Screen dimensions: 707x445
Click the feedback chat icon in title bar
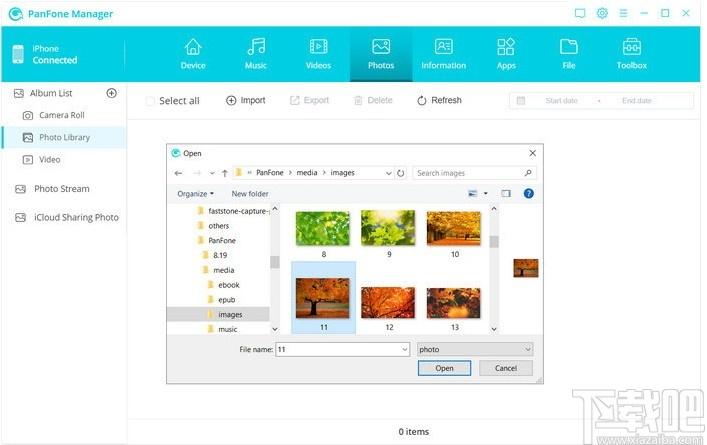pyautogui.click(x=580, y=14)
